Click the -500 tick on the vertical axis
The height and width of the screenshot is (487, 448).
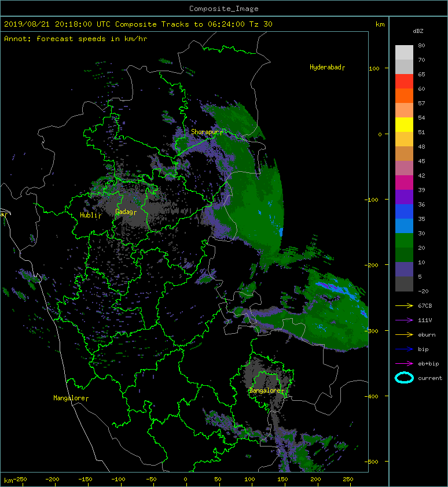[x=372, y=462]
